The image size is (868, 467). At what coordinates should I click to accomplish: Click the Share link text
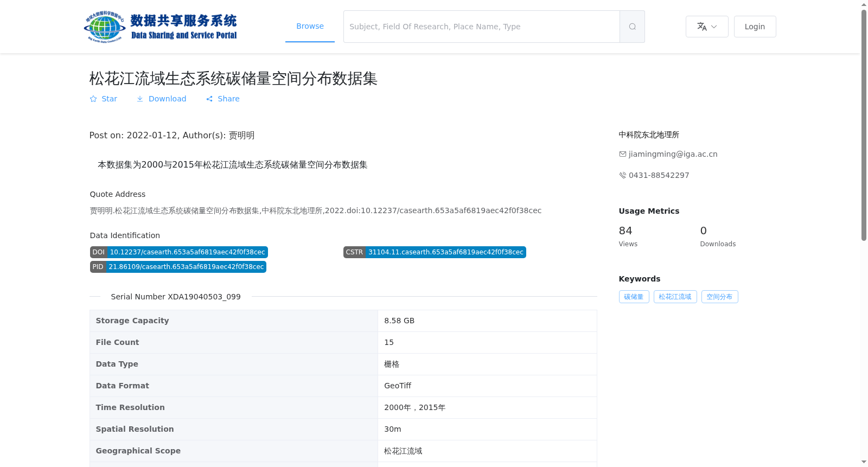[x=228, y=99]
